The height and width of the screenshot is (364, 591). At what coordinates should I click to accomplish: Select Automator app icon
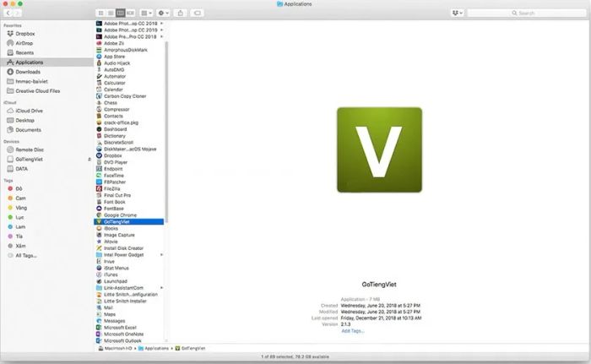point(99,76)
